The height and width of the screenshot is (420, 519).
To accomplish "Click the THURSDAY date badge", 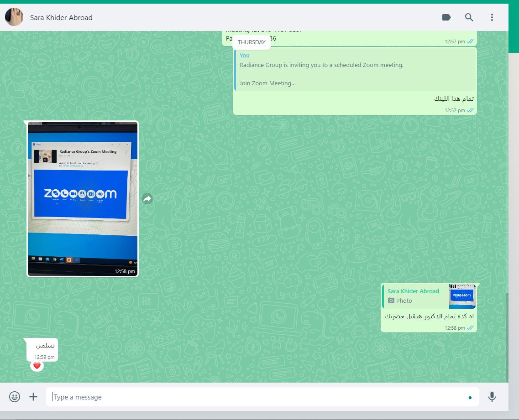I will pyautogui.click(x=251, y=42).
